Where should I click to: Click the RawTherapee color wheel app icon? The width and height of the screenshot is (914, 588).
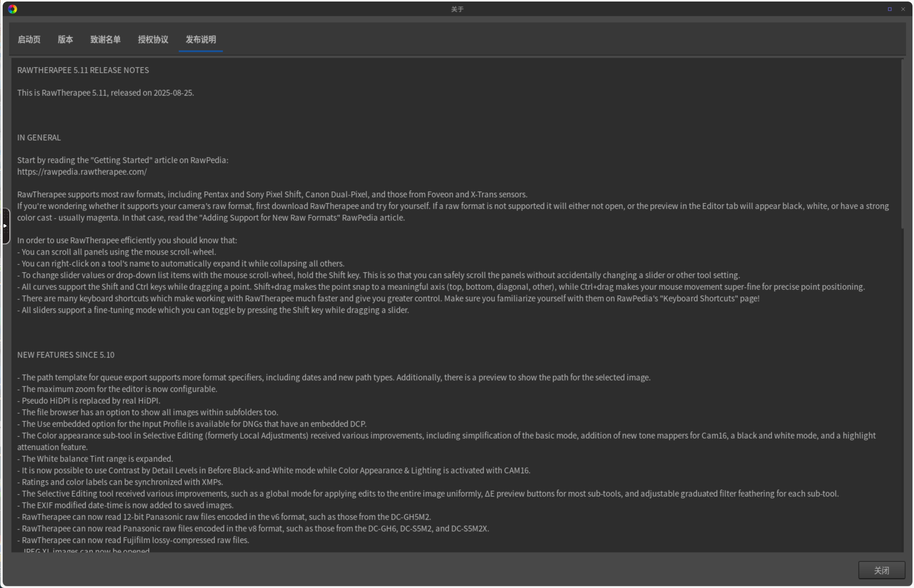12,9
